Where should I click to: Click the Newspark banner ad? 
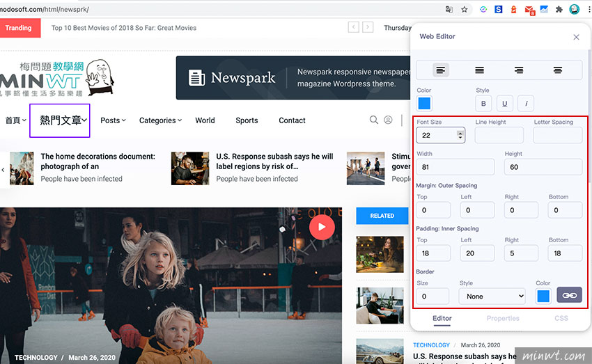[x=293, y=78]
